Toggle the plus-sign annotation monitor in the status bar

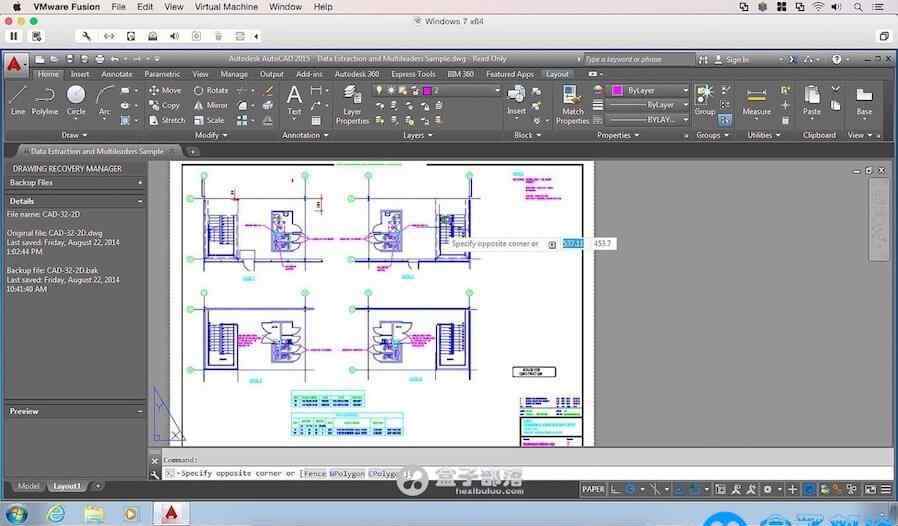(793, 489)
